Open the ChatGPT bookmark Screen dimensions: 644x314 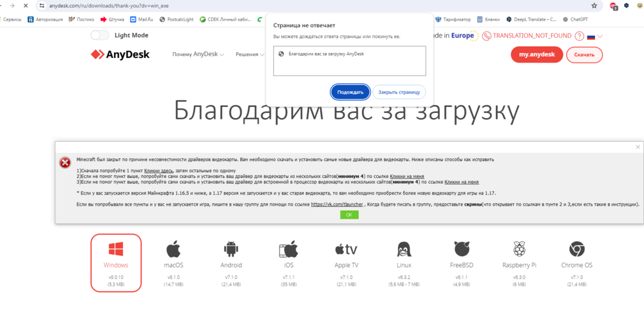576,19
